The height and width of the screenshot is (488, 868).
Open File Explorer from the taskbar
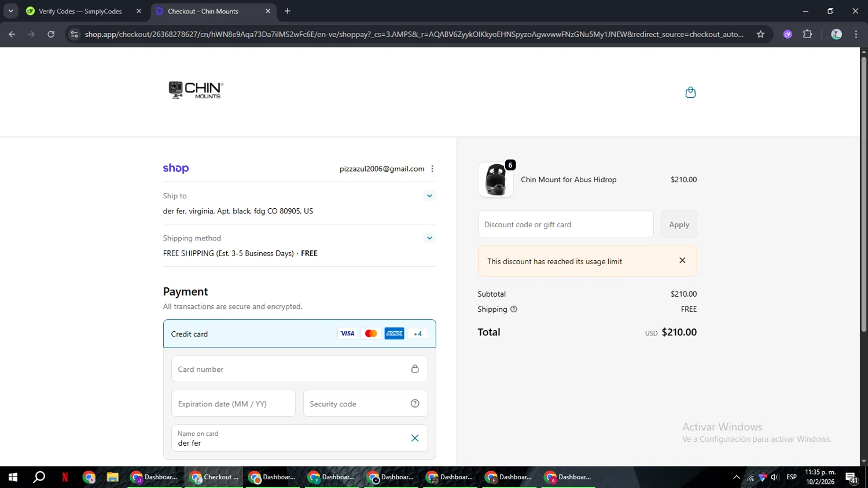[x=112, y=477]
